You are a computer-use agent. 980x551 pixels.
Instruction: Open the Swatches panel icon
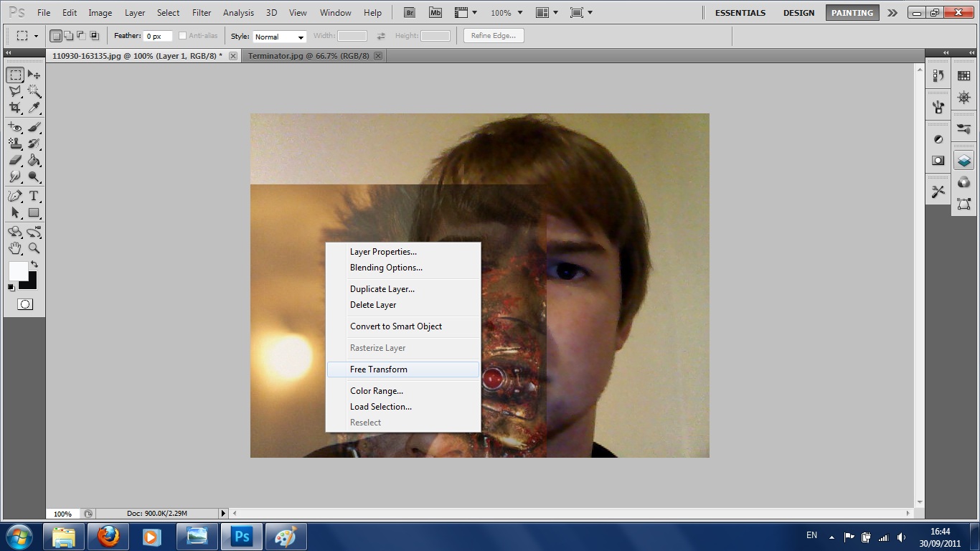963,75
